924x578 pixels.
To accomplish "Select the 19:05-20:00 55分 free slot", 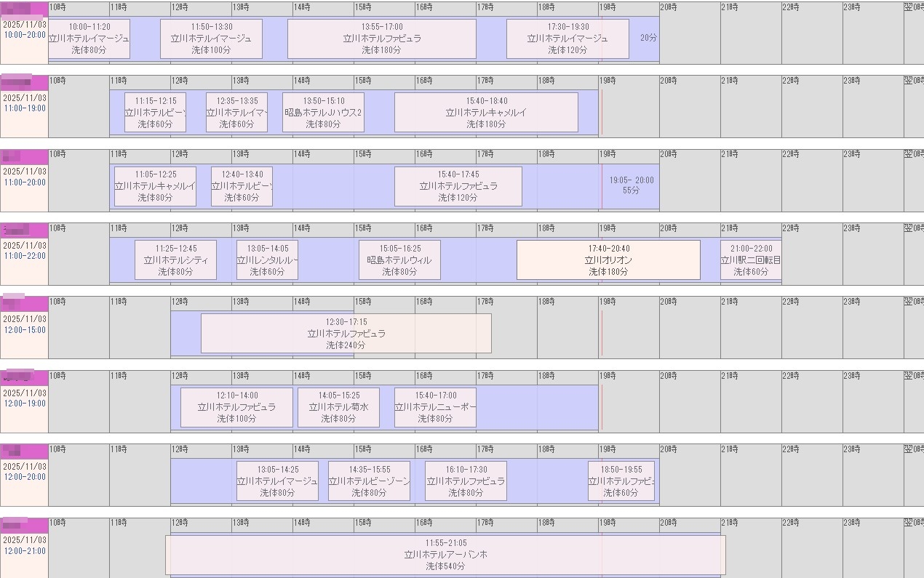I will point(632,185).
